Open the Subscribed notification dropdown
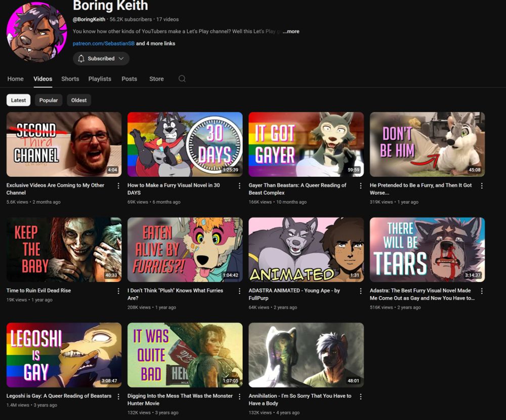The image size is (506, 420). pyautogui.click(x=101, y=58)
